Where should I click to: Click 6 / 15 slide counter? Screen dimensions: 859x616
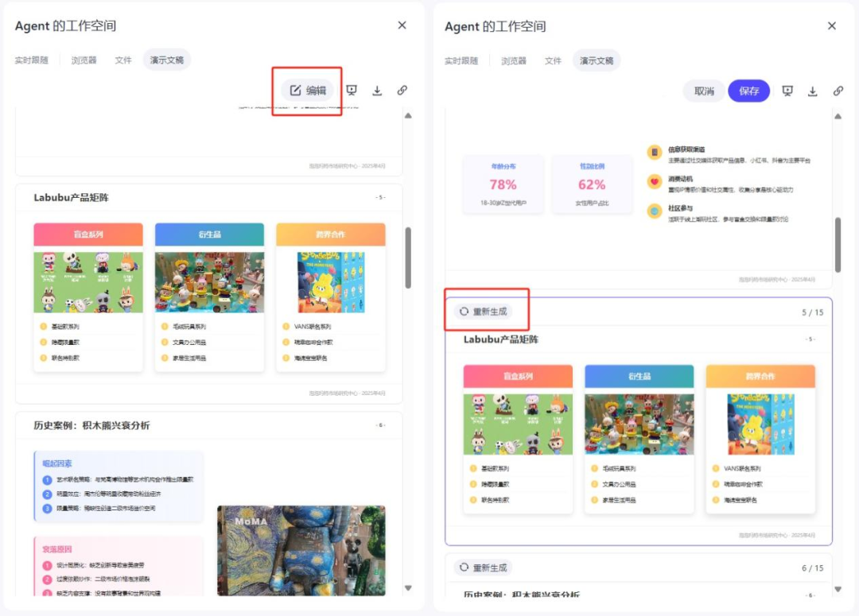click(x=812, y=568)
